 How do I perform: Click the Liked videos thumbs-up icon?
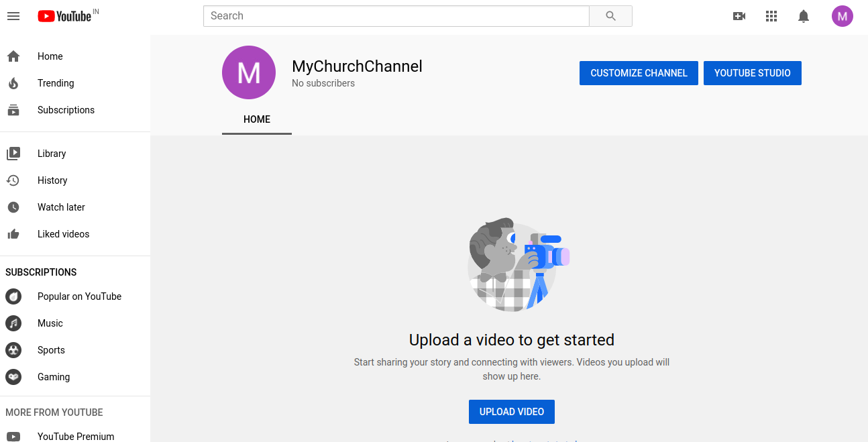[x=13, y=234]
